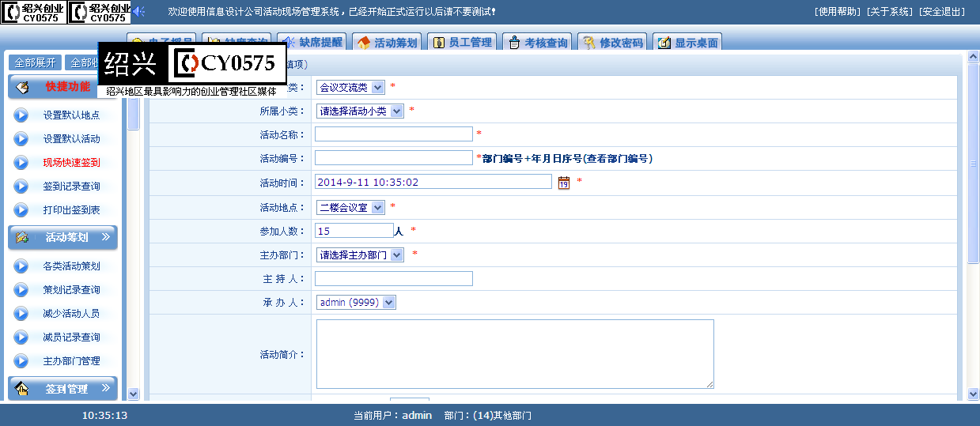This screenshot has width=980, height=426.
Task: Click the 部门：(14)其他部门 status text
Action: tap(488, 415)
